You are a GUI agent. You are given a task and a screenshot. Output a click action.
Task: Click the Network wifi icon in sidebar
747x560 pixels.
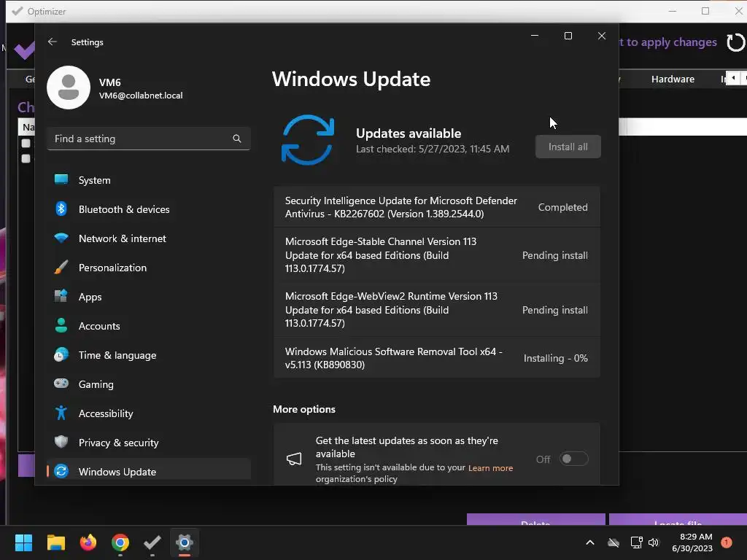pyautogui.click(x=61, y=238)
